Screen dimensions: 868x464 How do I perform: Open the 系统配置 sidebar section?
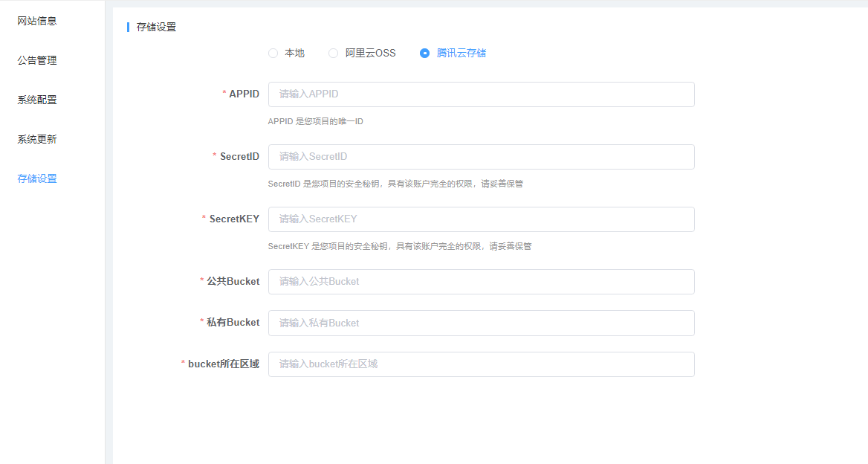click(37, 100)
